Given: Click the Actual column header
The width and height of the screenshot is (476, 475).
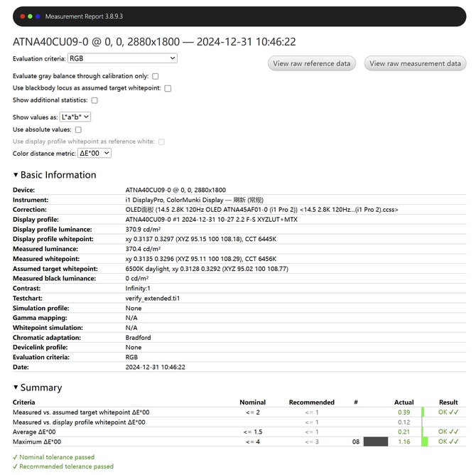Looking at the screenshot, I should tap(404, 402).
